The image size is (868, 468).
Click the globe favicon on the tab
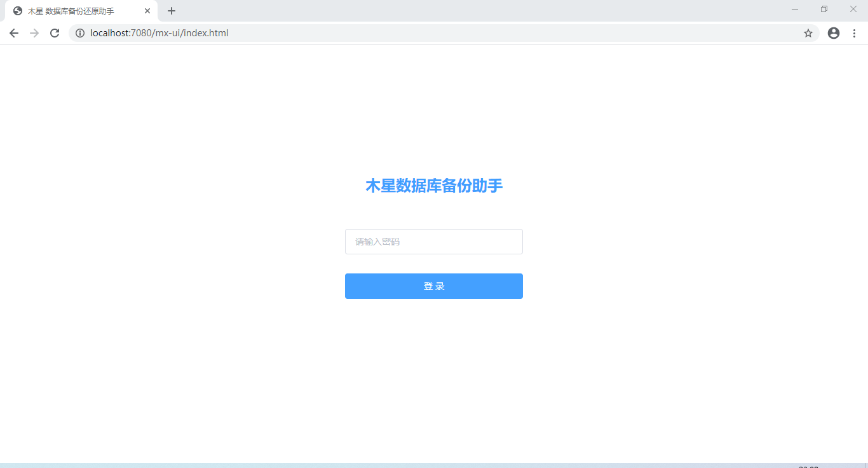(x=18, y=11)
